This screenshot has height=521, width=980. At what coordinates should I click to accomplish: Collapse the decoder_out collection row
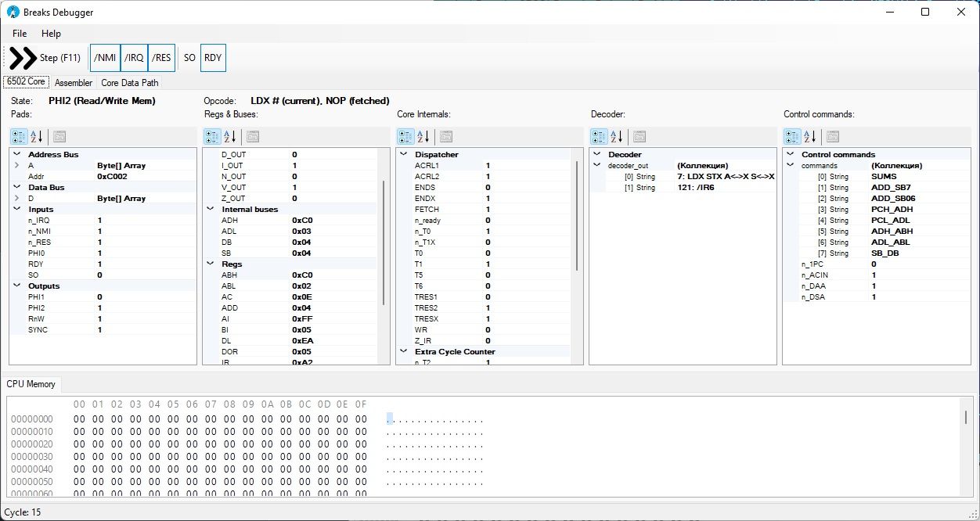coord(596,166)
